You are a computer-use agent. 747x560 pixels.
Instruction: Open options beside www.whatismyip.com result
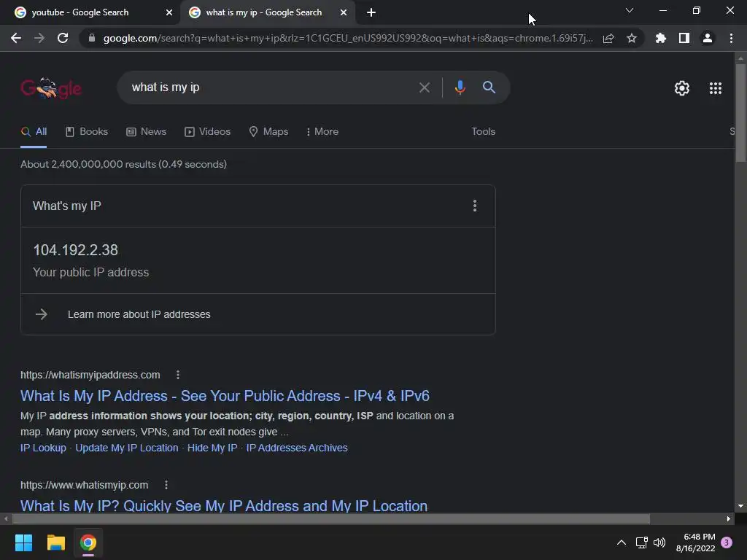(166, 485)
